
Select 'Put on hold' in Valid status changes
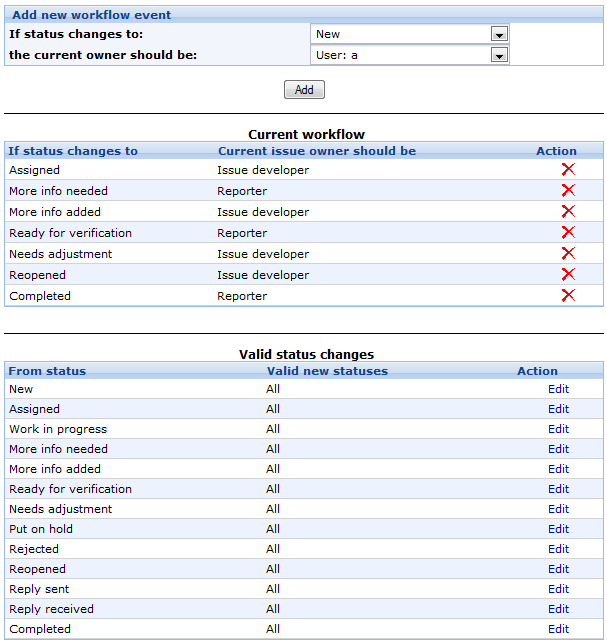click(41, 529)
